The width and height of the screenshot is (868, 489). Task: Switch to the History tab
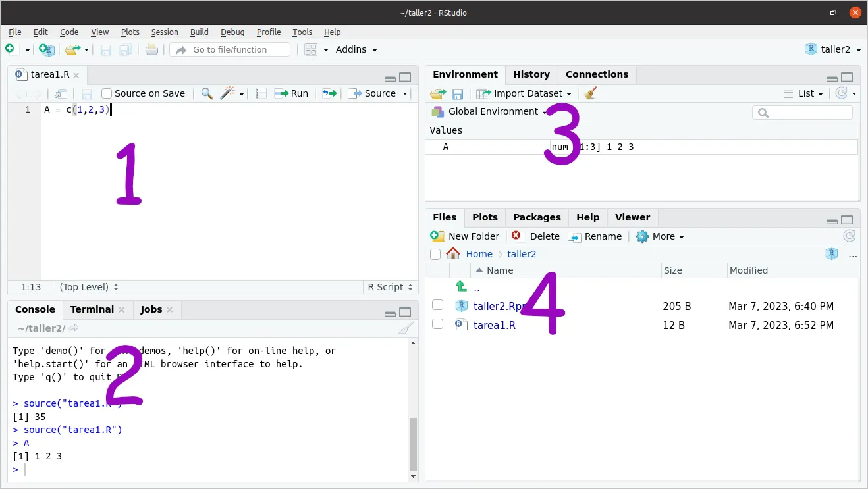(x=531, y=74)
